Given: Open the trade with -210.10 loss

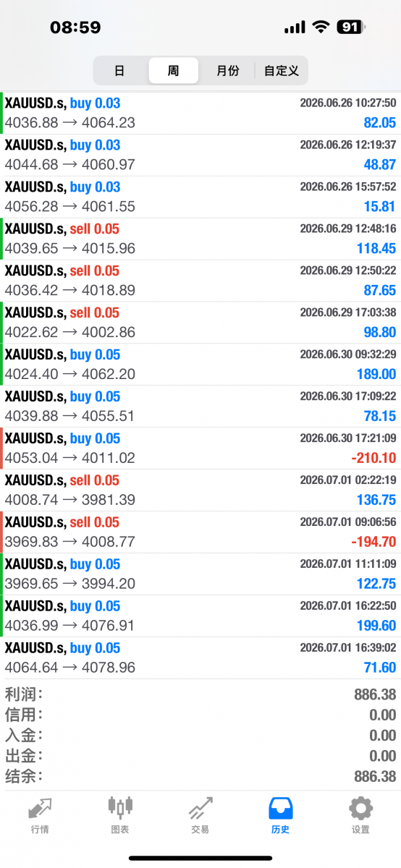Looking at the screenshot, I should pyautogui.click(x=200, y=448).
